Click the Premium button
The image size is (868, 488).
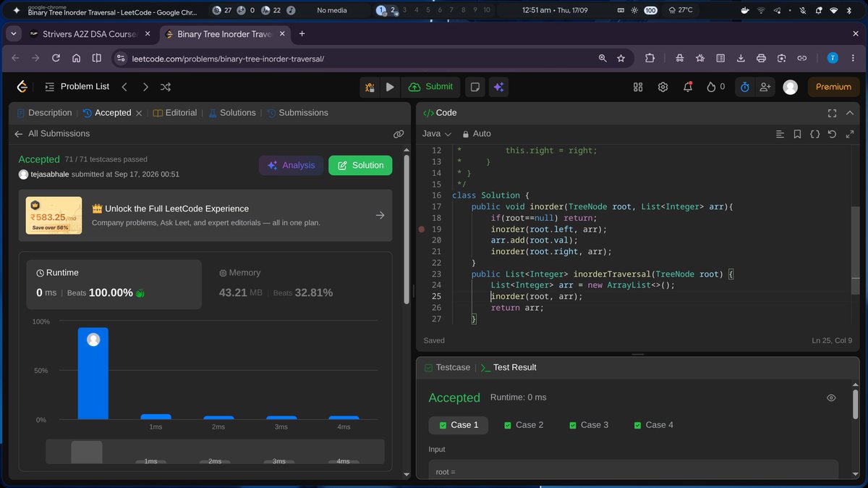coord(833,87)
